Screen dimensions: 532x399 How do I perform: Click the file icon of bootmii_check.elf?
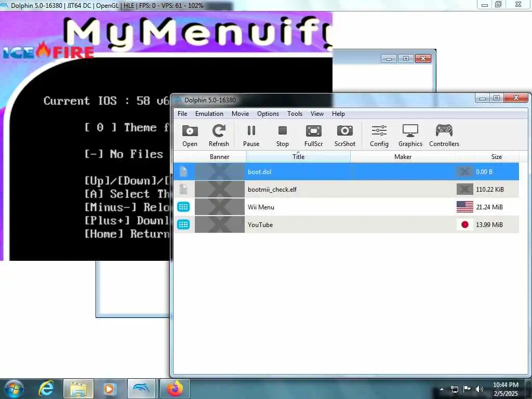[x=183, y=189]
